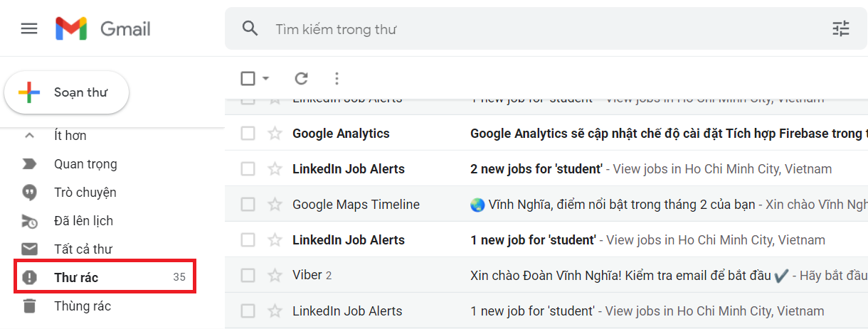
Task: Open the main menu hamburger icon
Action: 29,29
